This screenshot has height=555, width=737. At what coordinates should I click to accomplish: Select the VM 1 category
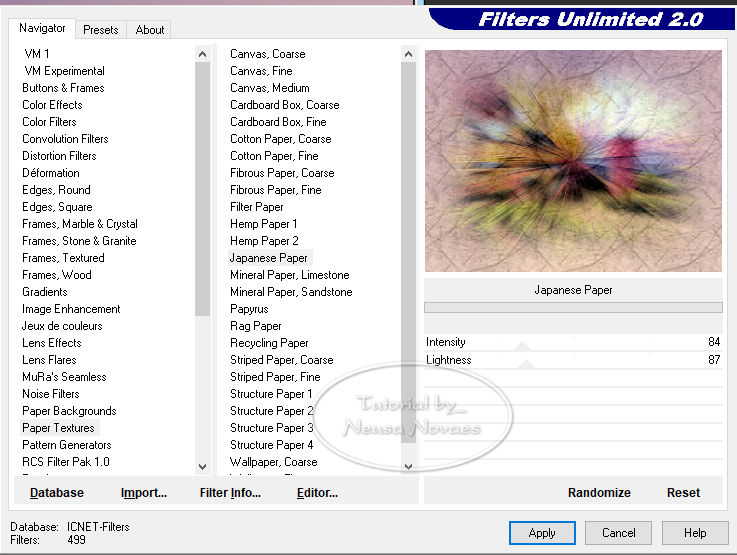[x=37, y=54]
